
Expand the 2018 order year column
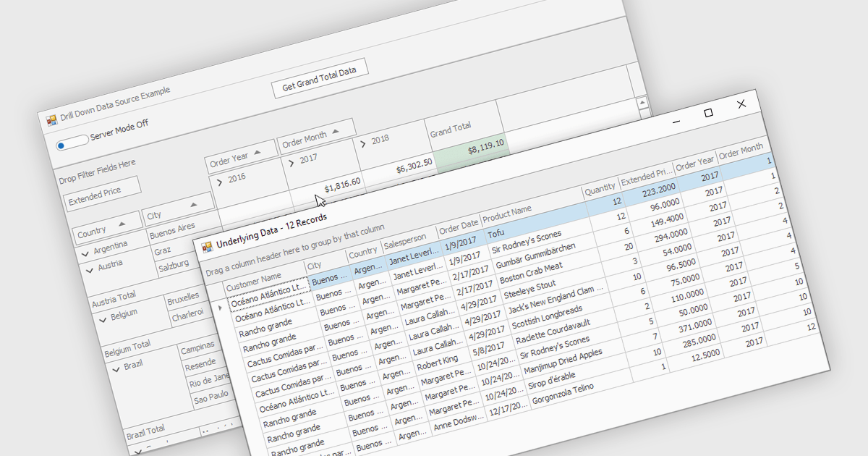[363, 144]
